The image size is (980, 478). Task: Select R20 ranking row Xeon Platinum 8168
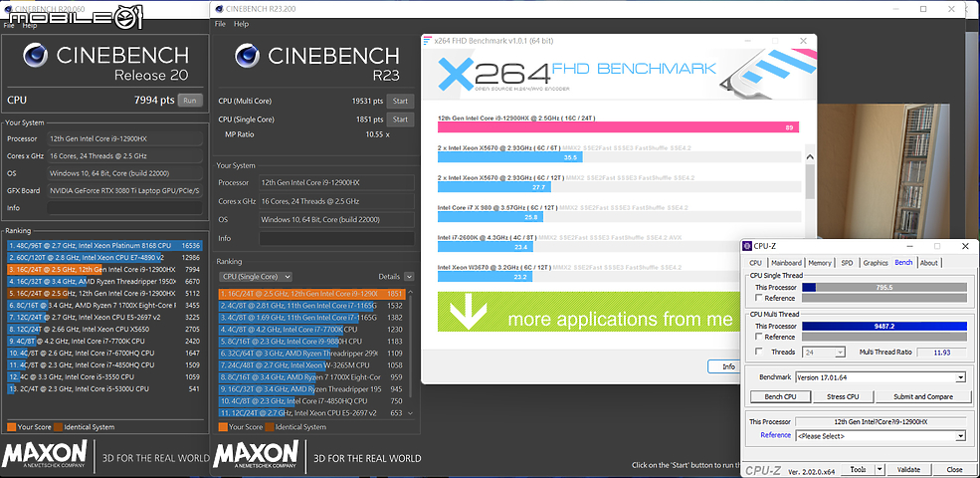click(104, 245)
